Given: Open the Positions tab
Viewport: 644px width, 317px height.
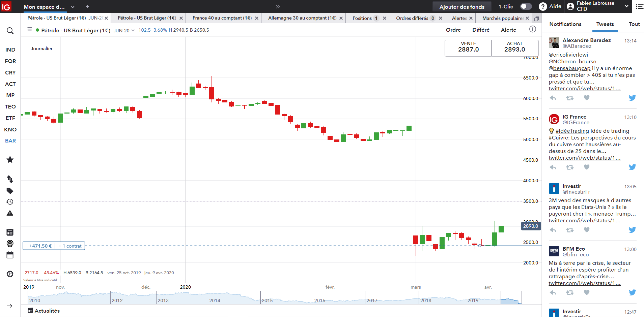Looking at the screenshot, I should click(362, 18).
